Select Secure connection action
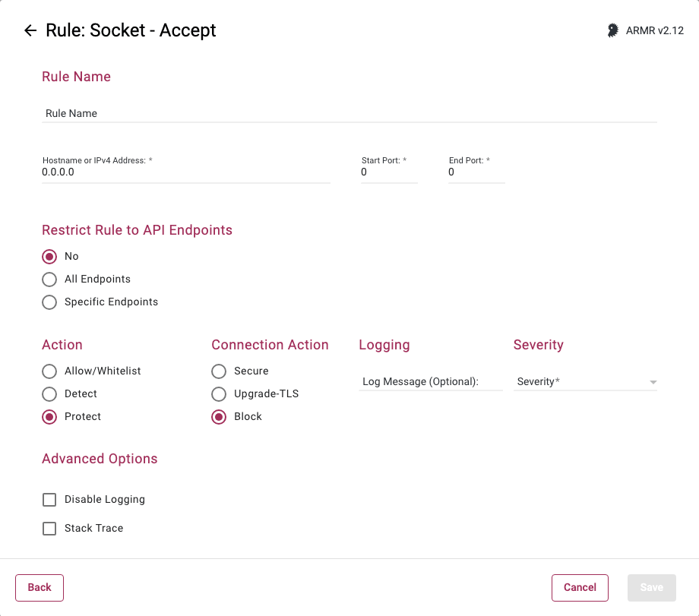699x616 pixels. coord(219,371)
